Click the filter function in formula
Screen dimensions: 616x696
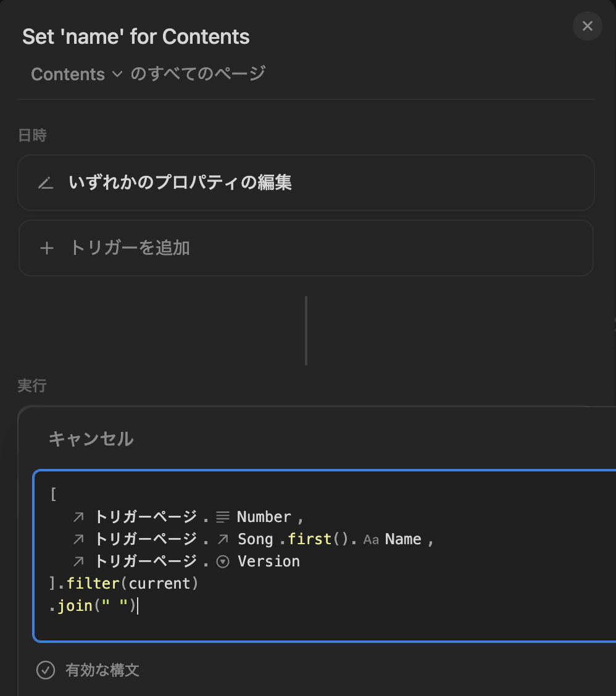point(93,584)
